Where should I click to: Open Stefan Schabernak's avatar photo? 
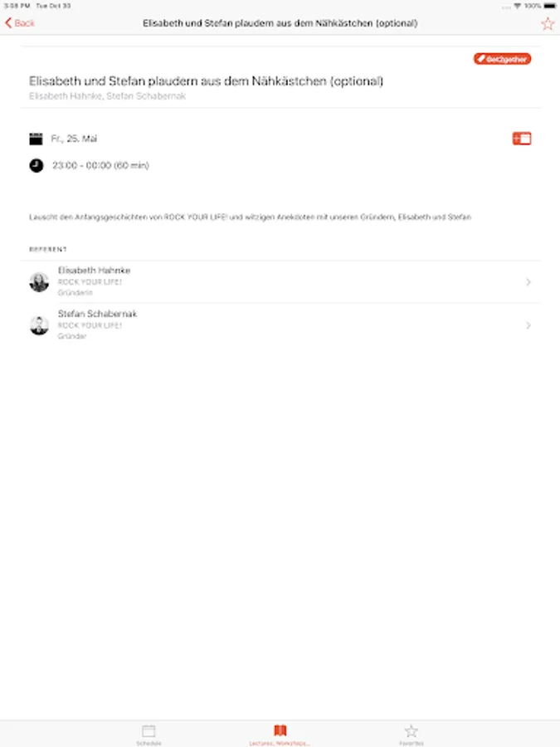(x=39, y=325)
